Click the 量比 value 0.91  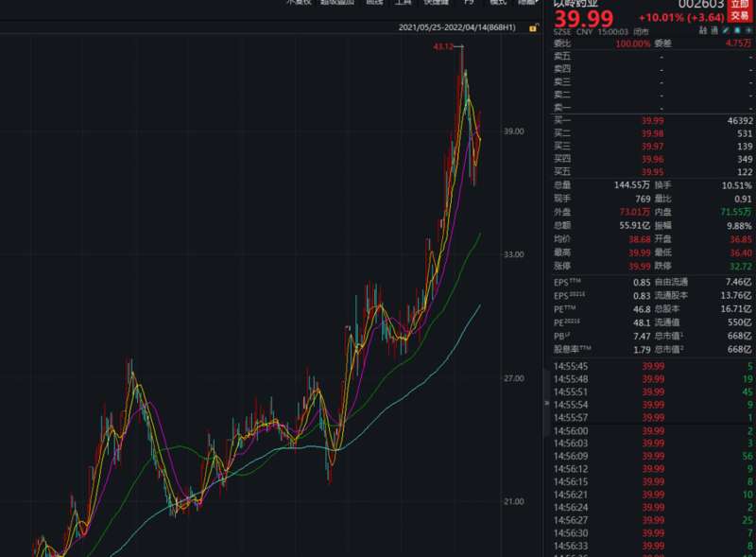point(743,199)
